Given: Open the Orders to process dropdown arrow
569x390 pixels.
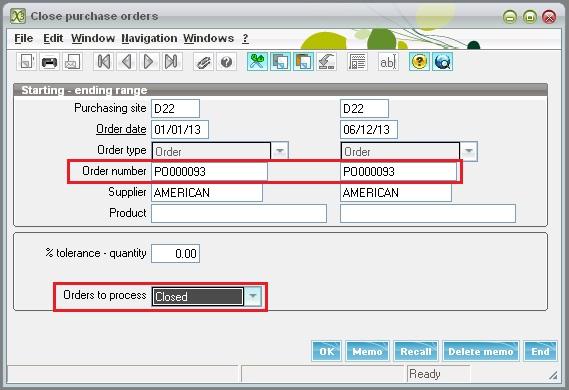Looking at the screenshot, I should pos(253,296).
